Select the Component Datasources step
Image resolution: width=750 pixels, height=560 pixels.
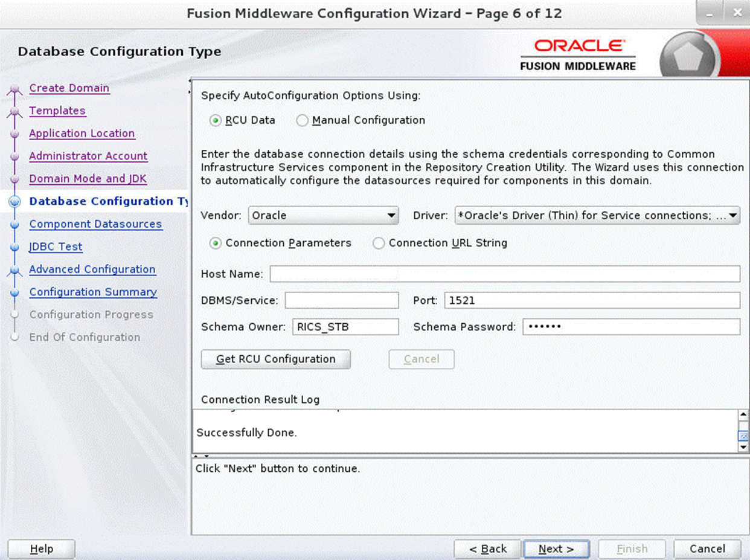(95, 224)
